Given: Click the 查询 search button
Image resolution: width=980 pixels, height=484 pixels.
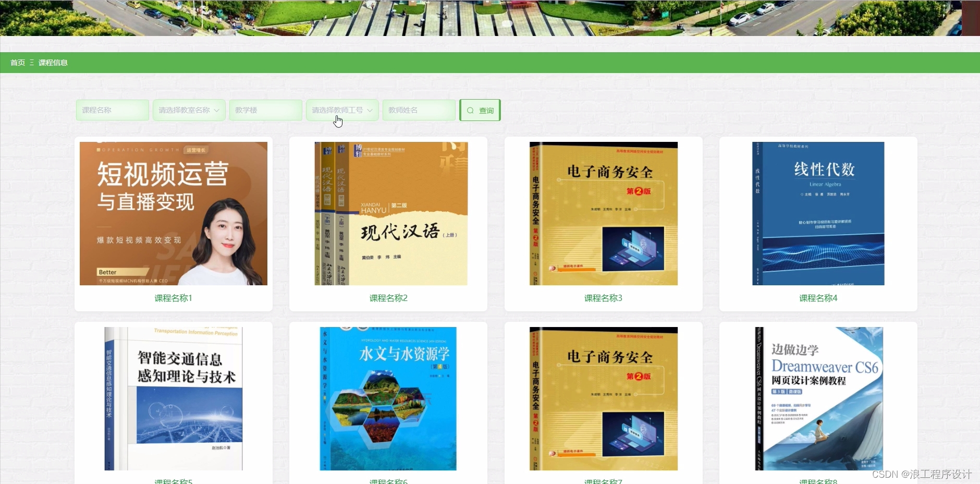Looking at the screenshot, I should [480, 110].
